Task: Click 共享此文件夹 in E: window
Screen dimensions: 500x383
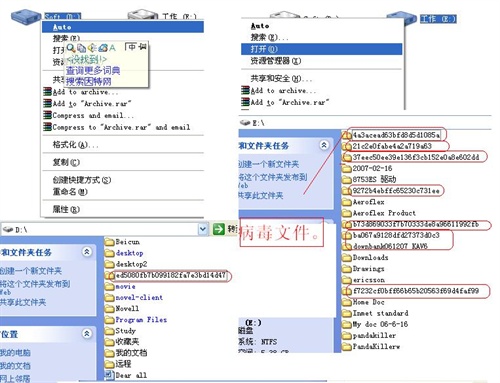Action: 261,195
